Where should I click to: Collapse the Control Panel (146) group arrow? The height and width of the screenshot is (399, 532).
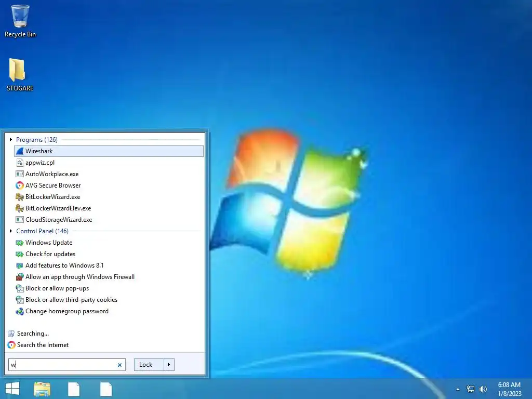(x=11, y=231)
